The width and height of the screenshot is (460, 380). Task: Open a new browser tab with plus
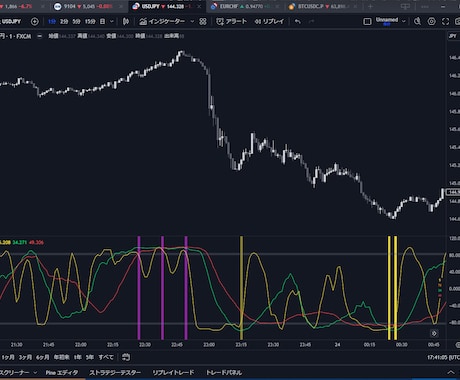coord(370,6)
